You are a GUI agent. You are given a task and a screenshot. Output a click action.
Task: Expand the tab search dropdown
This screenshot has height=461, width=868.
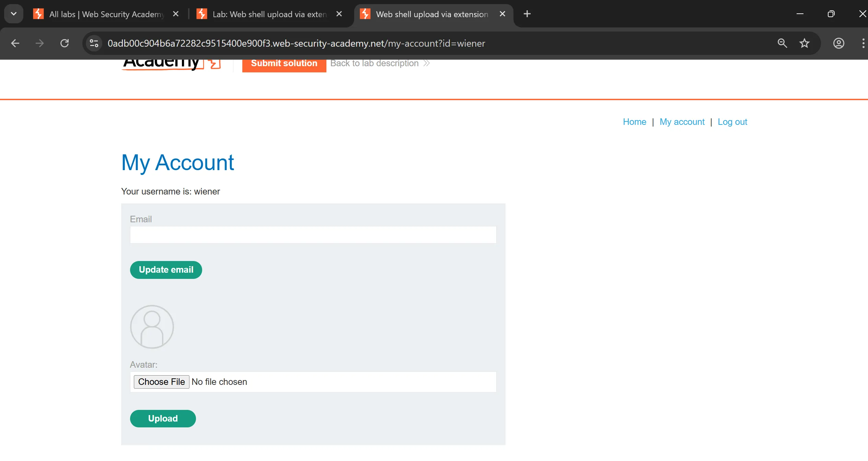pyautogui.click(x=14, y=14)
